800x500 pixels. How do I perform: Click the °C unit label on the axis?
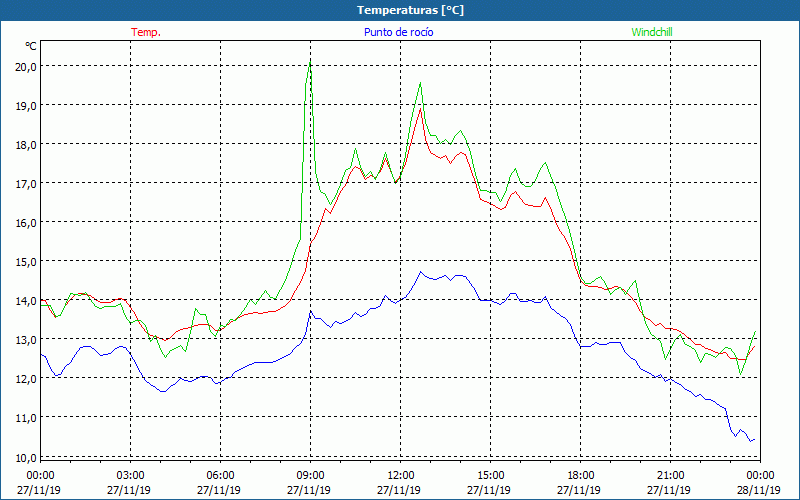(x=31, y=46)
